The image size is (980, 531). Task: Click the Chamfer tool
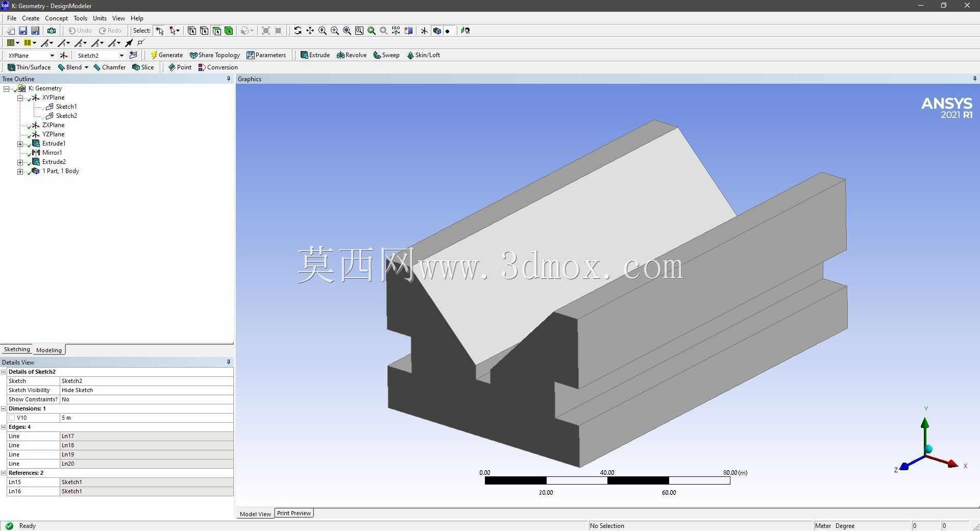point(110,67)
